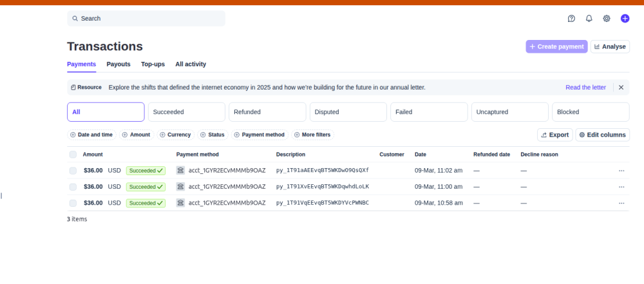This screenshot has height=284, width=644.
Task: Switch to the Payouts tab
Action: [118, 64]
